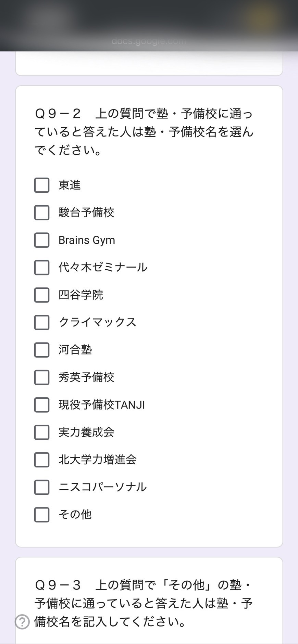Click the 現役予備校TANJI option label text
This screenshot has height=644, width=298.
pos(102,405)
